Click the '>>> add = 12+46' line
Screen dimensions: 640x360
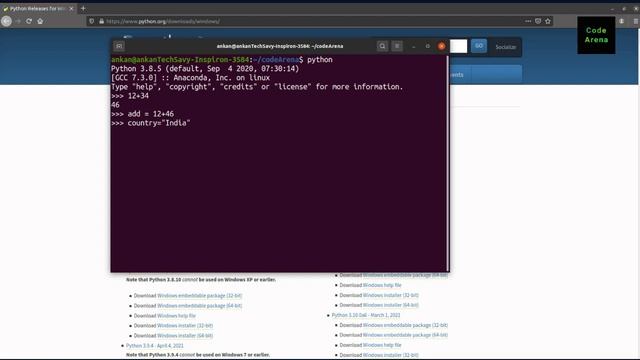click(142, 114)
